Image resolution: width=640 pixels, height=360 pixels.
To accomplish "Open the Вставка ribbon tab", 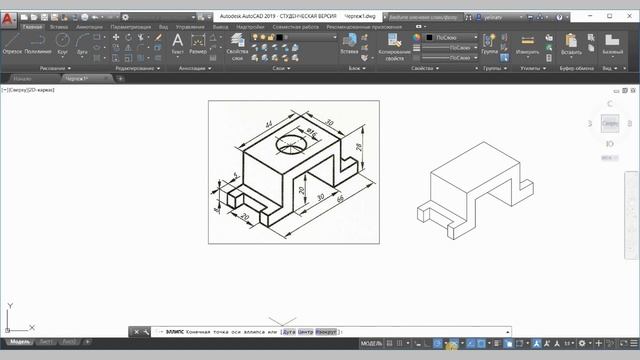I will click(59, 27).
